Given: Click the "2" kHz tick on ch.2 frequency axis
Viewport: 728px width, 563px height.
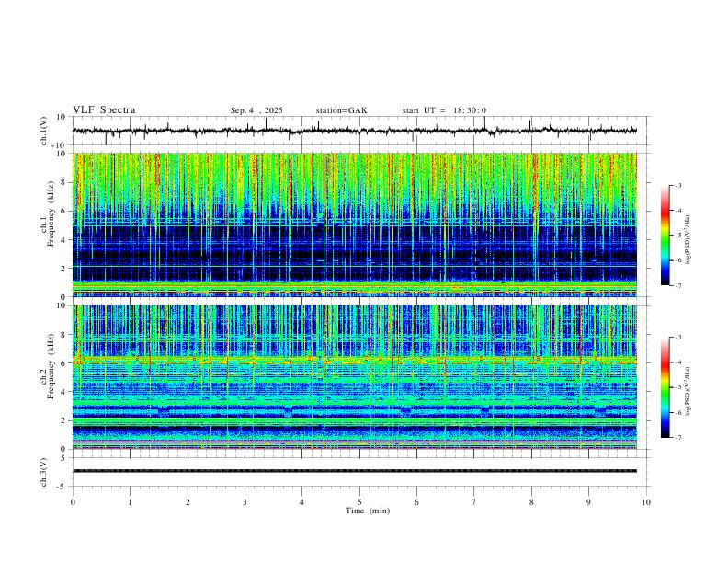Looking at the screenshot, I should point(63,419).
